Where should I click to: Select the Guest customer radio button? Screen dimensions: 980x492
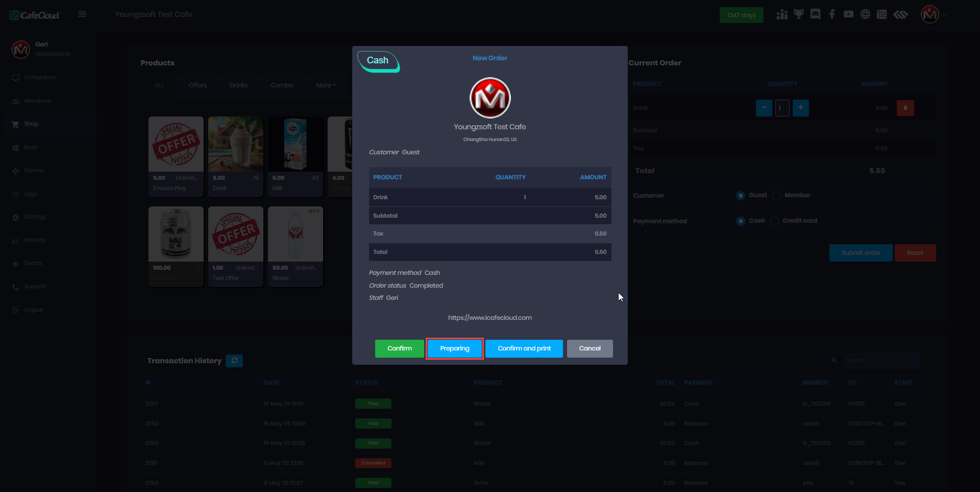741,196
